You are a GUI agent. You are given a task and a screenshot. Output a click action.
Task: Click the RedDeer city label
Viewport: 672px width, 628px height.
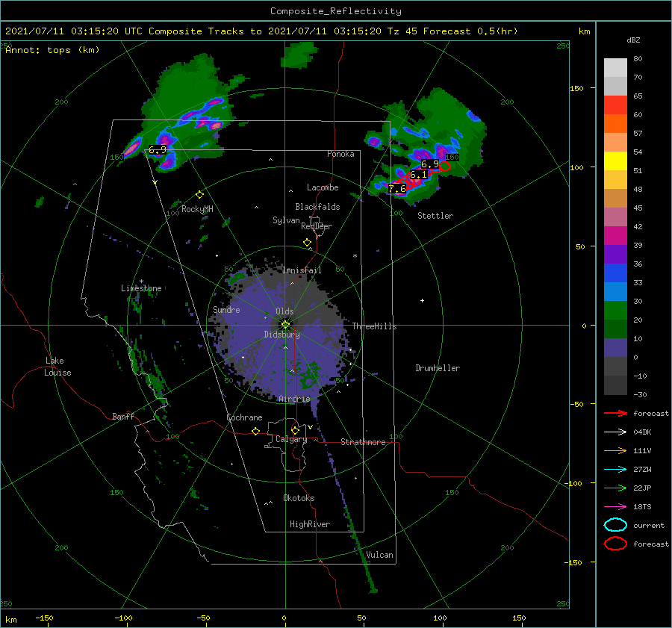click(317, 226)
